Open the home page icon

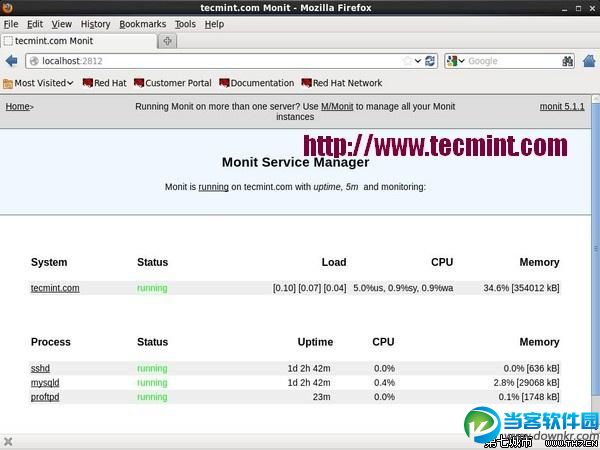[x=589, y=61]
